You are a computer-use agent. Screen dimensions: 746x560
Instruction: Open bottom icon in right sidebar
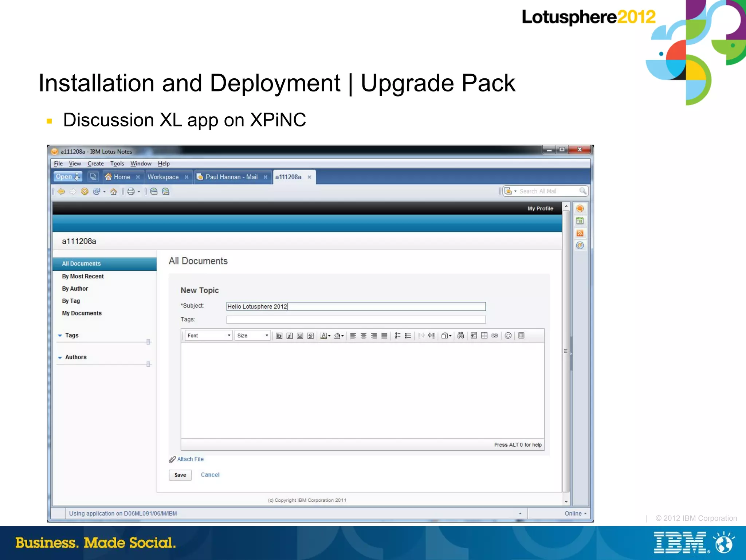click(x=580, y=246)
